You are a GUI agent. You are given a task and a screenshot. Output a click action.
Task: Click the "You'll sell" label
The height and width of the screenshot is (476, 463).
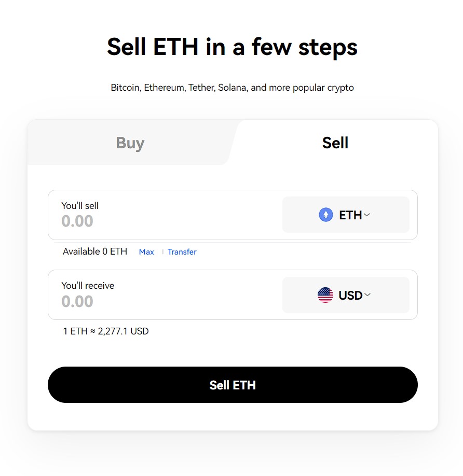pyautogui.click(x=80, y=206)
